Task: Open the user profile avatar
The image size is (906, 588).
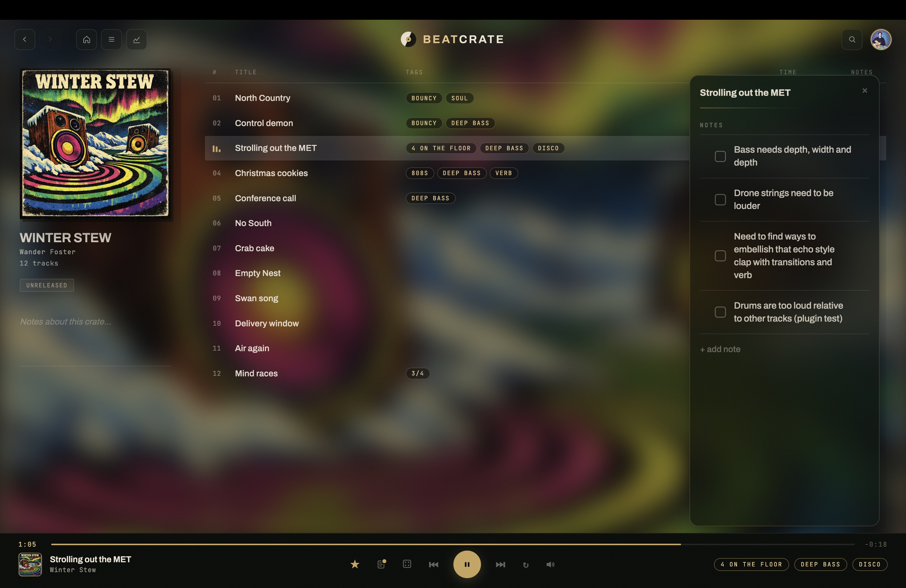Action: click(881, 39)
